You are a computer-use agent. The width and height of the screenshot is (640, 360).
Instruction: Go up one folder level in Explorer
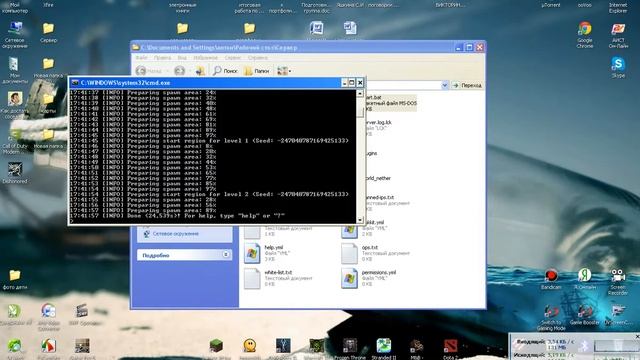200,71
